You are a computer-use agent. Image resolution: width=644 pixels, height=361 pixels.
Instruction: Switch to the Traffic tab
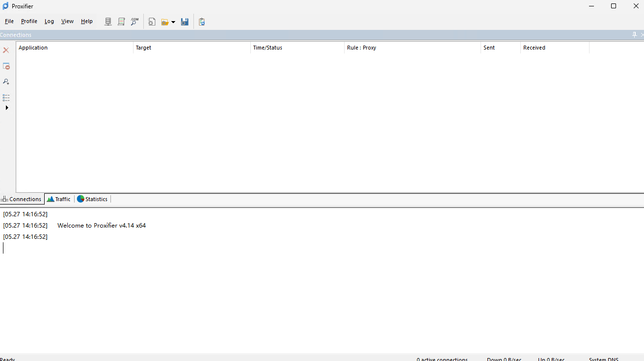[x=59, y=199]
